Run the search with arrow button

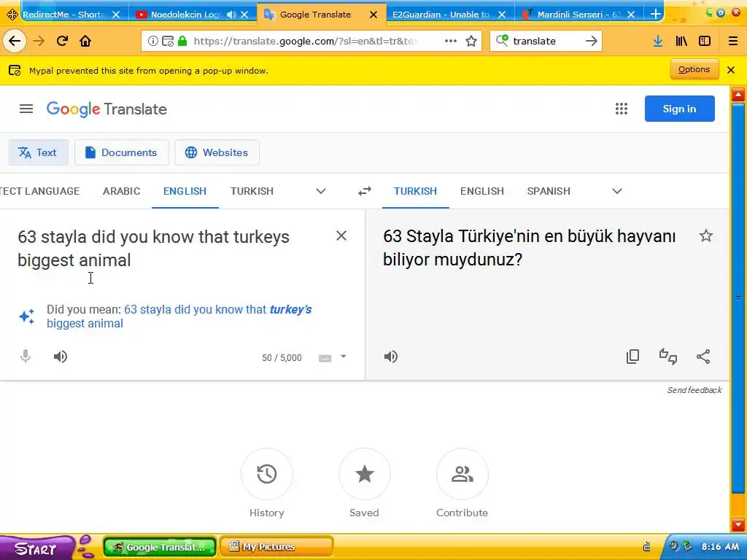point(591,41)
